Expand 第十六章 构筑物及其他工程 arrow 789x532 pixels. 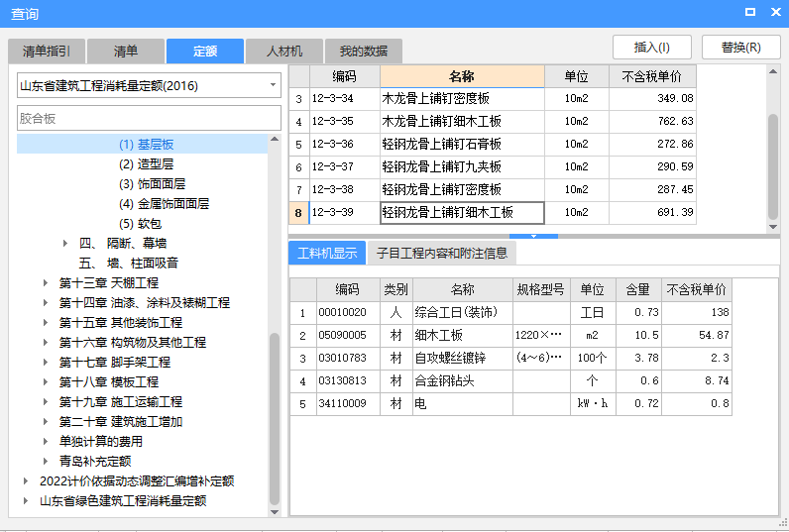(46, 343)
